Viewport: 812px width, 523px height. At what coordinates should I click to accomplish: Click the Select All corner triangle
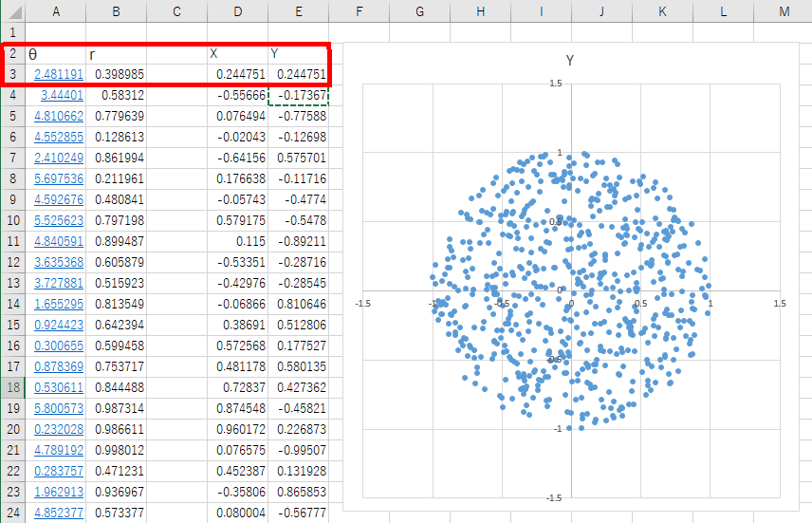pos(12,11)
